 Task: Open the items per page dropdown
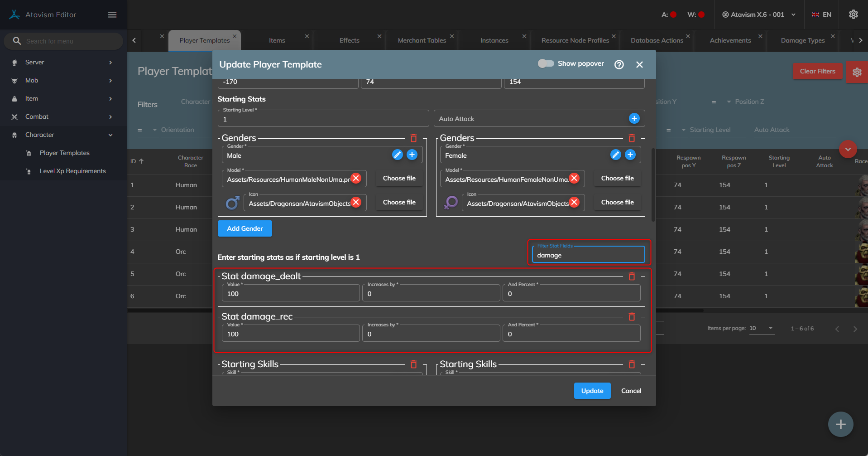pos(762,328)
